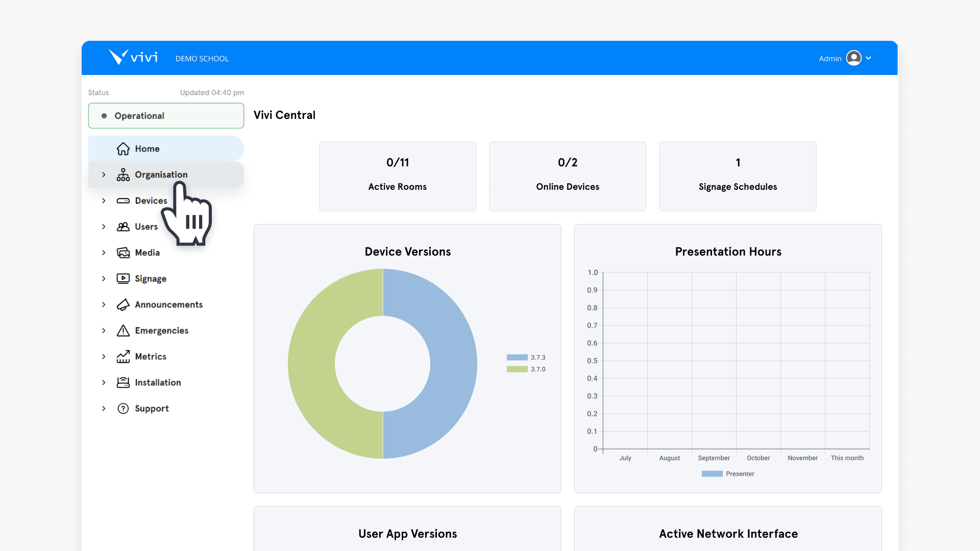
Task: Open the Support menu item
Action: pos(151,408)
